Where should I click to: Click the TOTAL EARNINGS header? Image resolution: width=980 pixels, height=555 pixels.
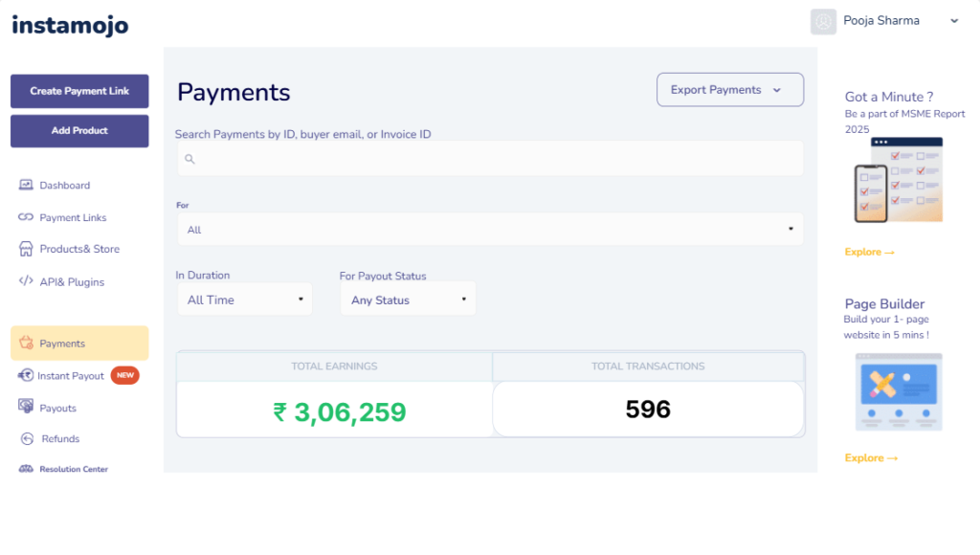(334, 366)
